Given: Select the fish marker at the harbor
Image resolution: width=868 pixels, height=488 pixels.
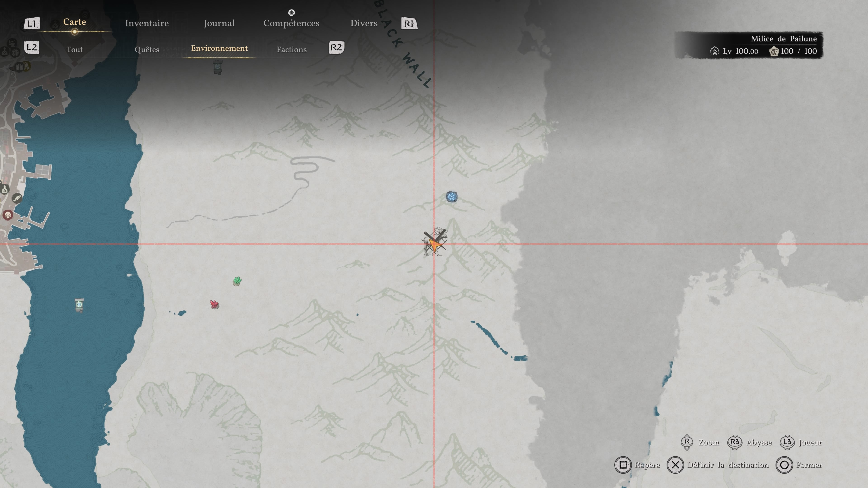Looking at the screenshot, I should click(17, 198).
